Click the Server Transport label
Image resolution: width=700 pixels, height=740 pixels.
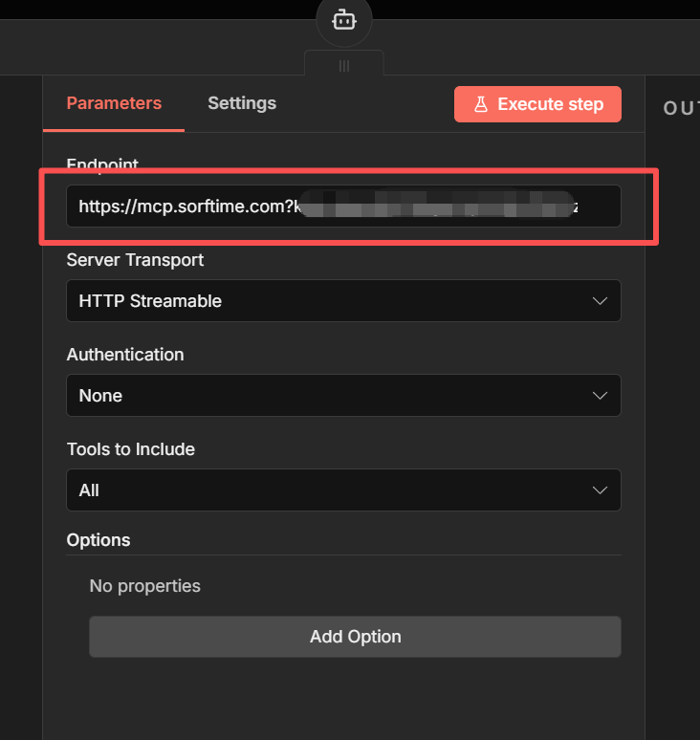click(x=135, y=259)
